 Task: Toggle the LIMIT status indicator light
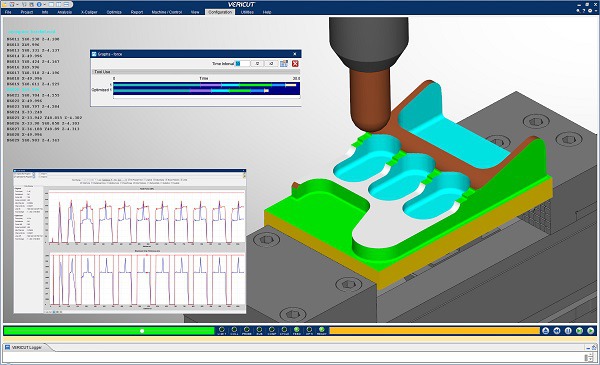[222, 330]
